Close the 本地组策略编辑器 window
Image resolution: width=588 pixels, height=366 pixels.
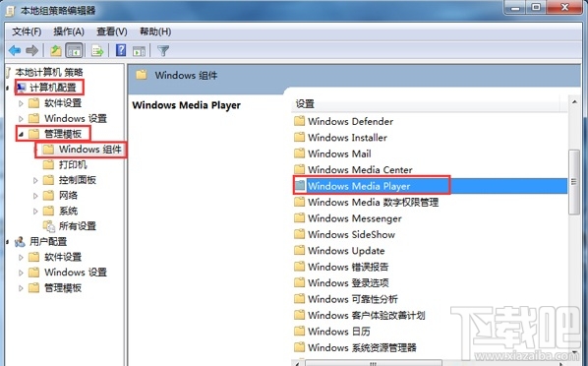point(564,7)
